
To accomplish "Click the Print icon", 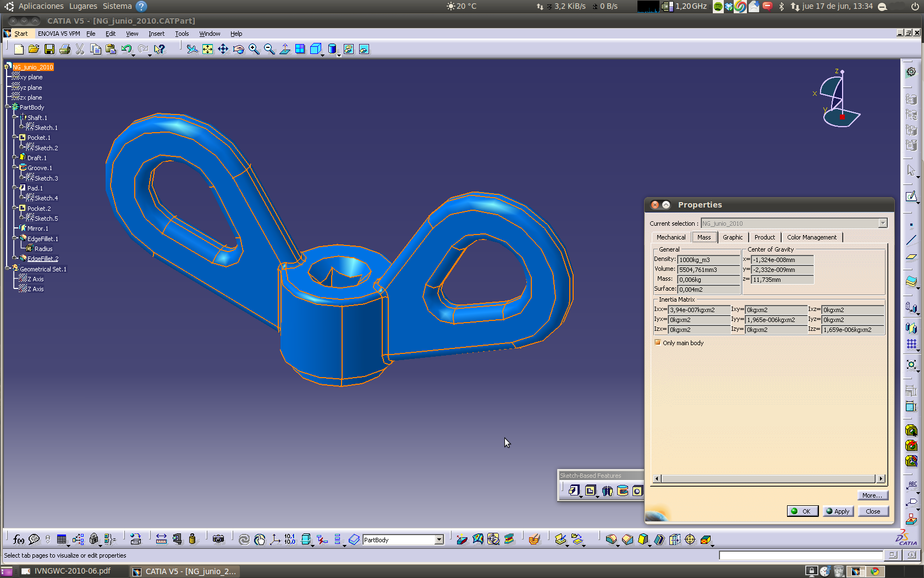I will [65, 50].
